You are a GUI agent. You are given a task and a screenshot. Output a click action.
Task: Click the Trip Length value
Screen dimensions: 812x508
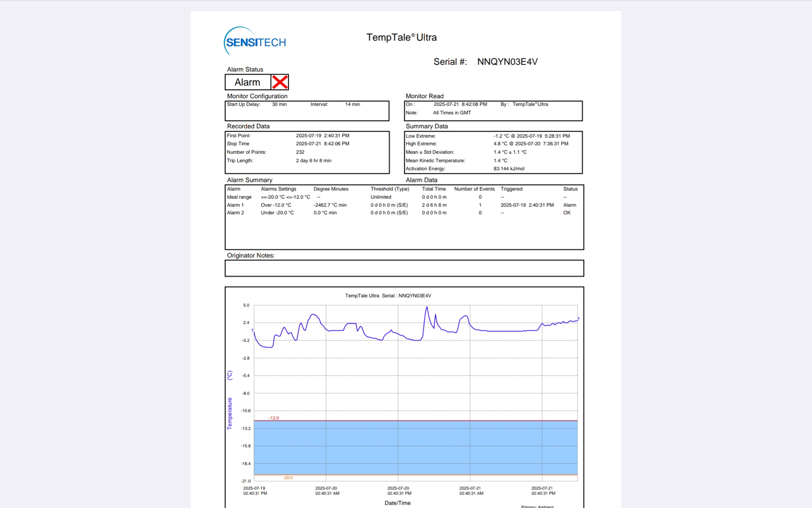(313, 160)
